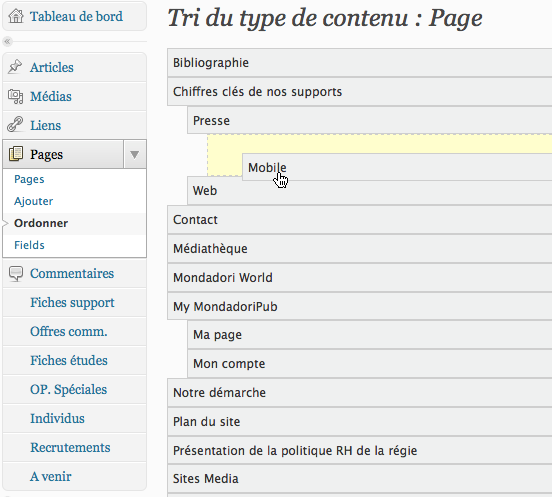Viewport: 552px width, 497px height.
Task: Click the Mondadori World page row
Action: (x=359, y=278)
